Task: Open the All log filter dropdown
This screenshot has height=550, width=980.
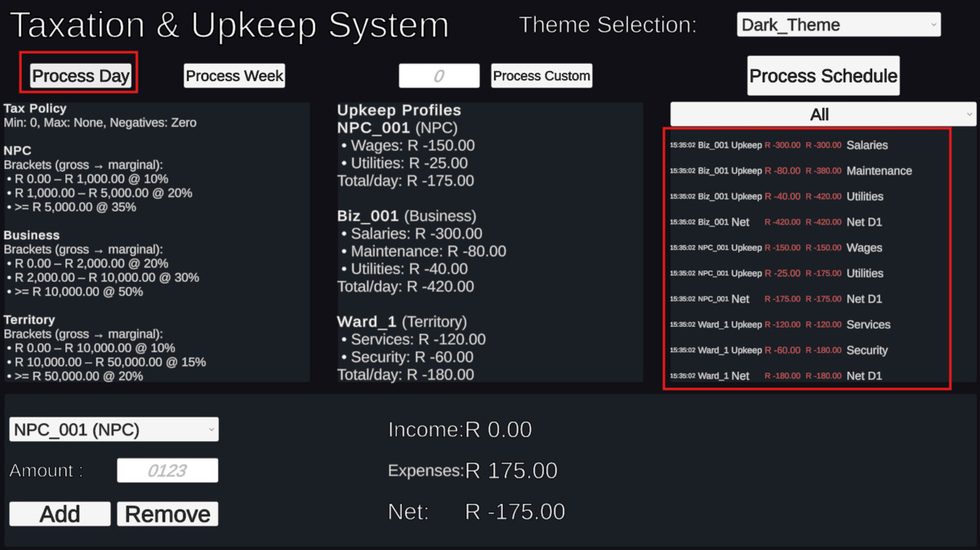Action: 822,114
